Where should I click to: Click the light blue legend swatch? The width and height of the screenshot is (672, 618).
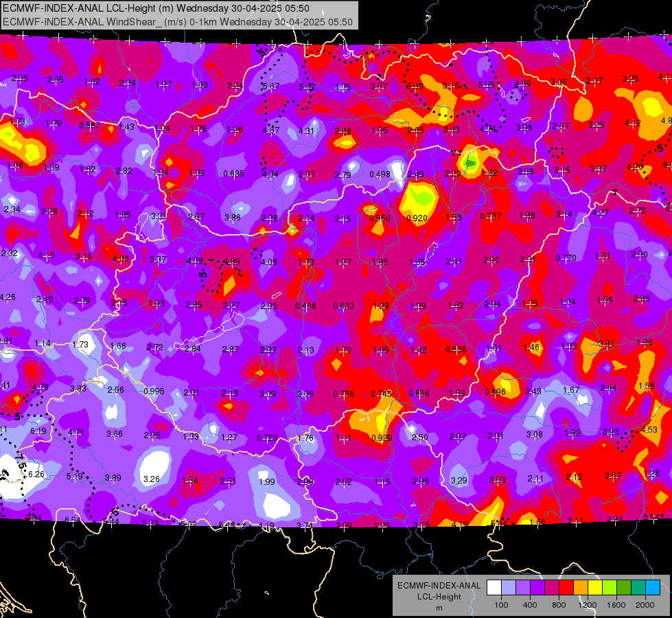(653, 587)
